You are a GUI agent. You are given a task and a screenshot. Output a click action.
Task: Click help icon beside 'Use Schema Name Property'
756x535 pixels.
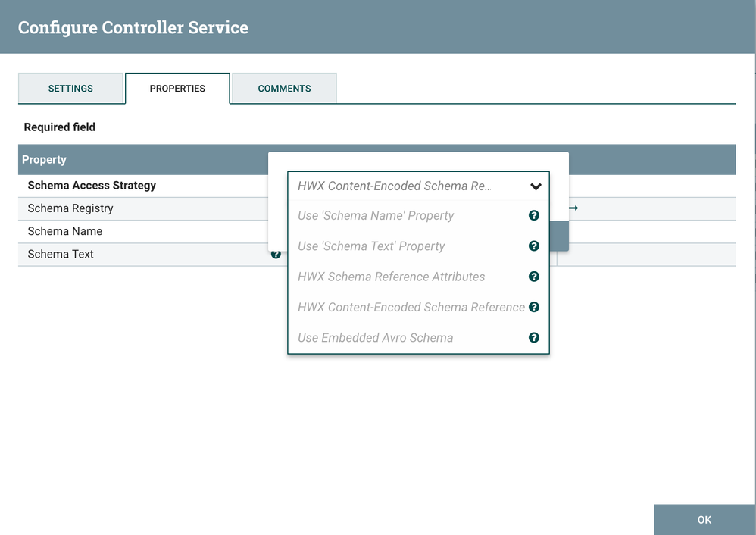(534, 216)
